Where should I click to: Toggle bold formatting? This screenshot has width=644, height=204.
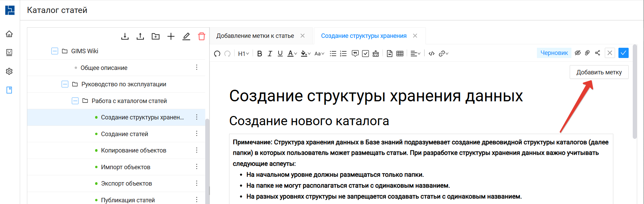(259, 54)
